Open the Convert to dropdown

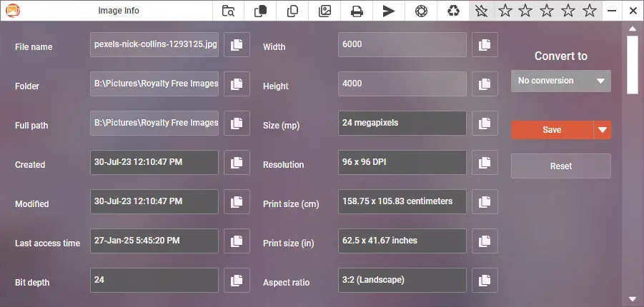click(561, 81)
